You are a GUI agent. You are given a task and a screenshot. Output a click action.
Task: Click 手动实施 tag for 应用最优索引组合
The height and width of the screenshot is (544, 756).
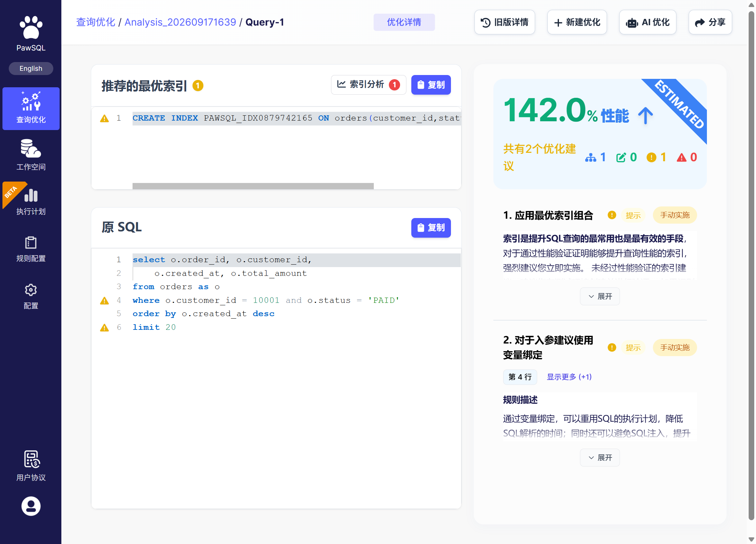click(x=675, y=215)
